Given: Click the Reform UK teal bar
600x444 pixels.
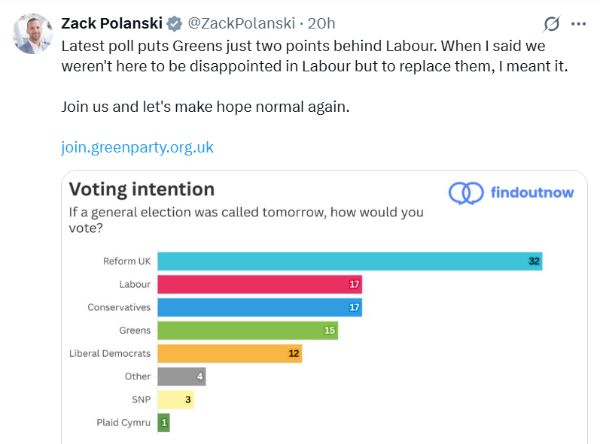Looking at the screenshot, I should click(350, 261).
